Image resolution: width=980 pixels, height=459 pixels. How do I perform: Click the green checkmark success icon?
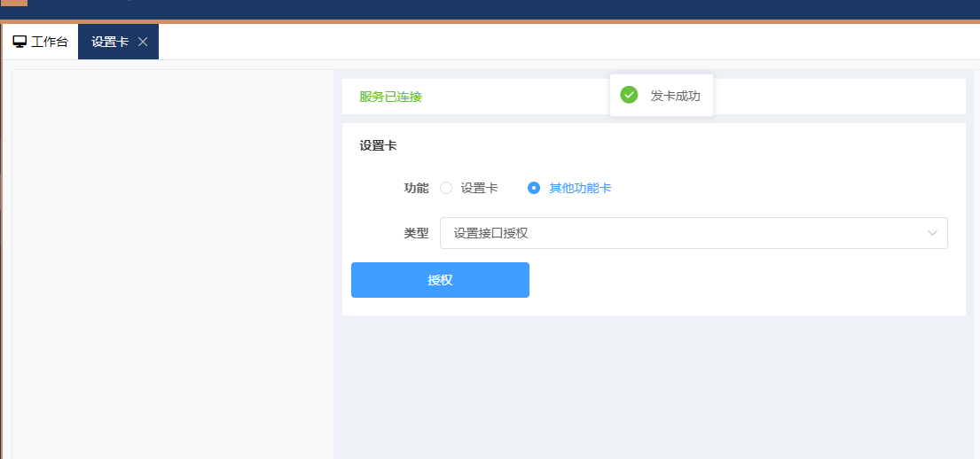tap(629, 95)
